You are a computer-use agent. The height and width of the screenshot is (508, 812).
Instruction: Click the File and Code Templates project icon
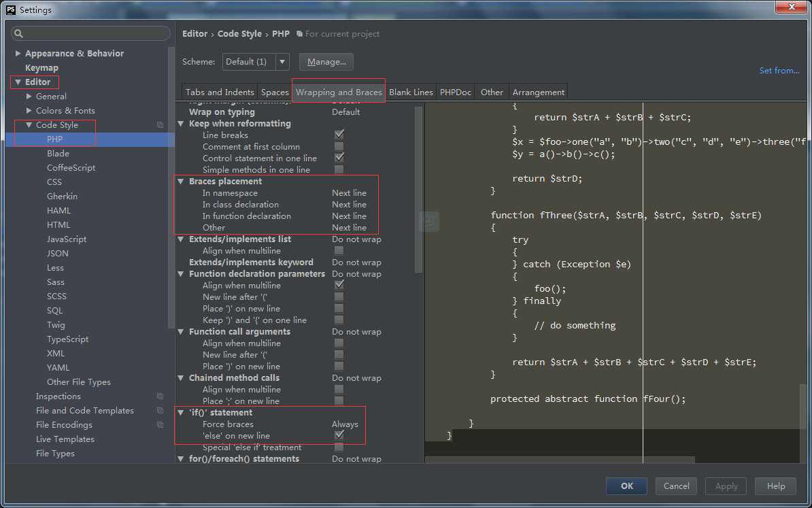[x=160, y=411]
